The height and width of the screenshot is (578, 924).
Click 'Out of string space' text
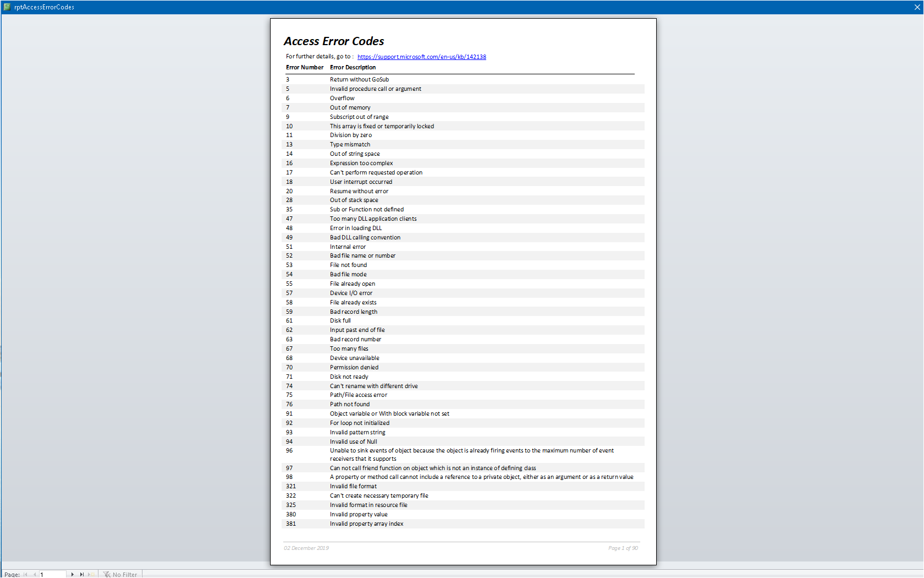(355, 154)
